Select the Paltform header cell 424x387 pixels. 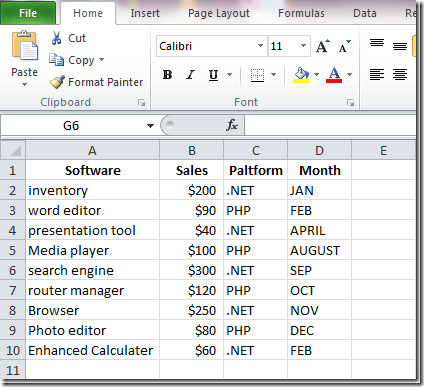[x=256, y=170]
